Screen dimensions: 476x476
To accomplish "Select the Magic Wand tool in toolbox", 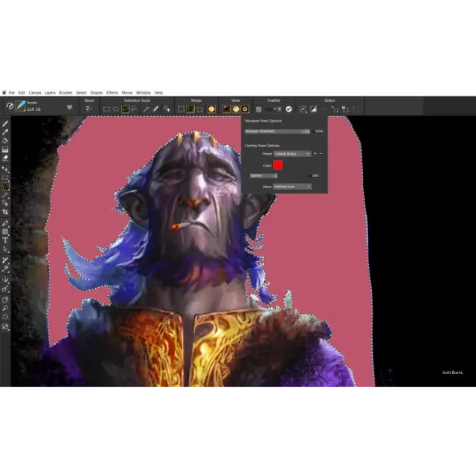I will pos(5,195).
